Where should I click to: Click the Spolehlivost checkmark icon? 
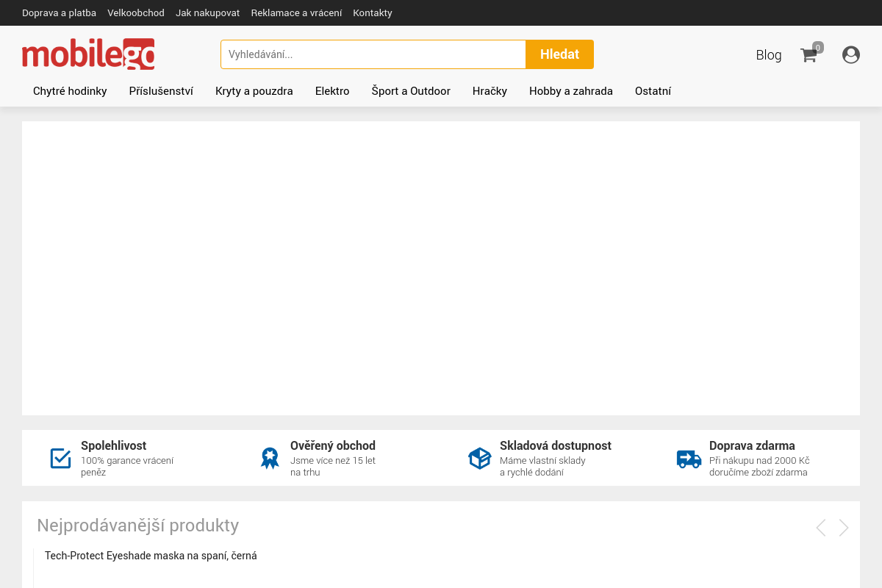[x=60, y=458]
